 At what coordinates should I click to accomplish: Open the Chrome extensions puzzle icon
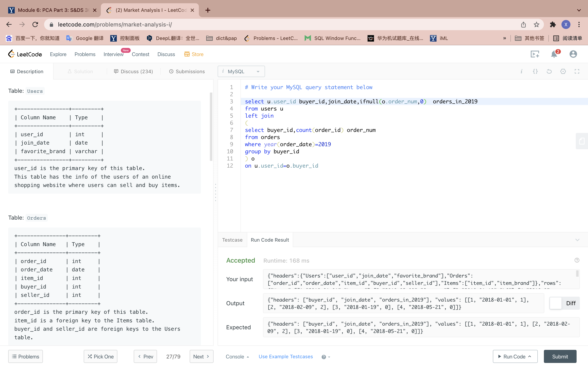click(553, 24)
